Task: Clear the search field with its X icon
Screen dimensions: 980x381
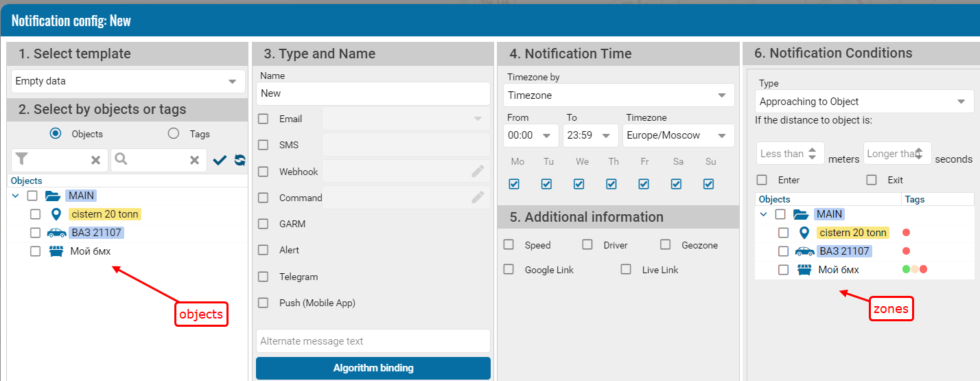Action: 195,160
